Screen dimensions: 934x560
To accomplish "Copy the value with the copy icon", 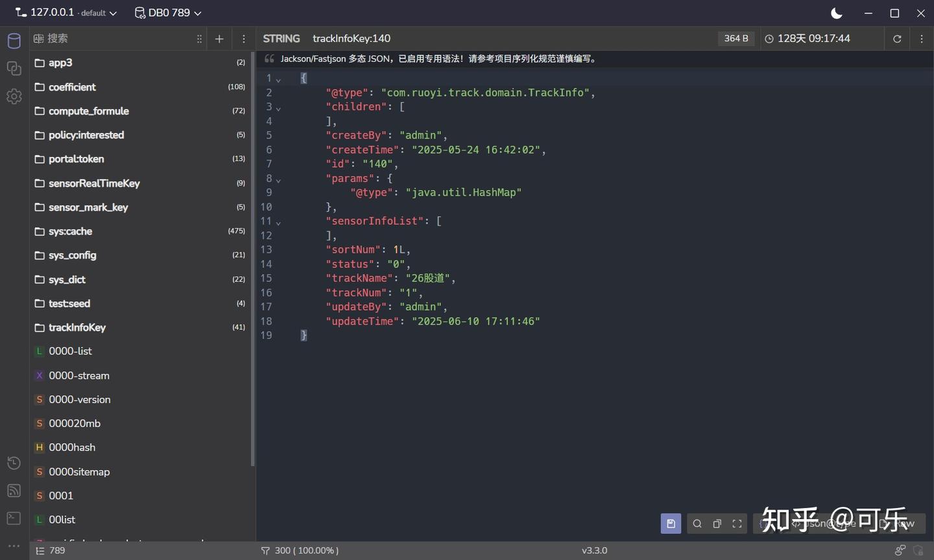I will [717, 524].
